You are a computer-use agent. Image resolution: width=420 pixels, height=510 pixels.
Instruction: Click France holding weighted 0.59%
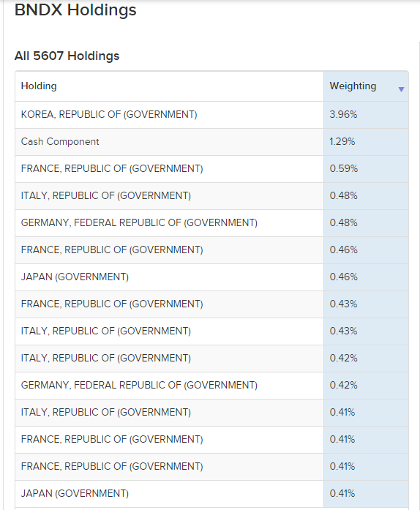point(112,168)
